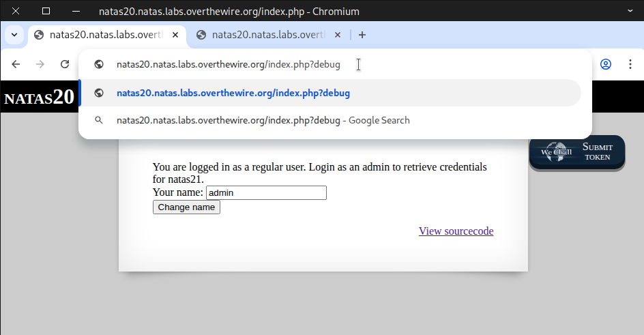Choose the Google Search suggestion for index.php?debug
Viewport: 644px width, 335px height.
pyautogui.click(x=263, y=120)
